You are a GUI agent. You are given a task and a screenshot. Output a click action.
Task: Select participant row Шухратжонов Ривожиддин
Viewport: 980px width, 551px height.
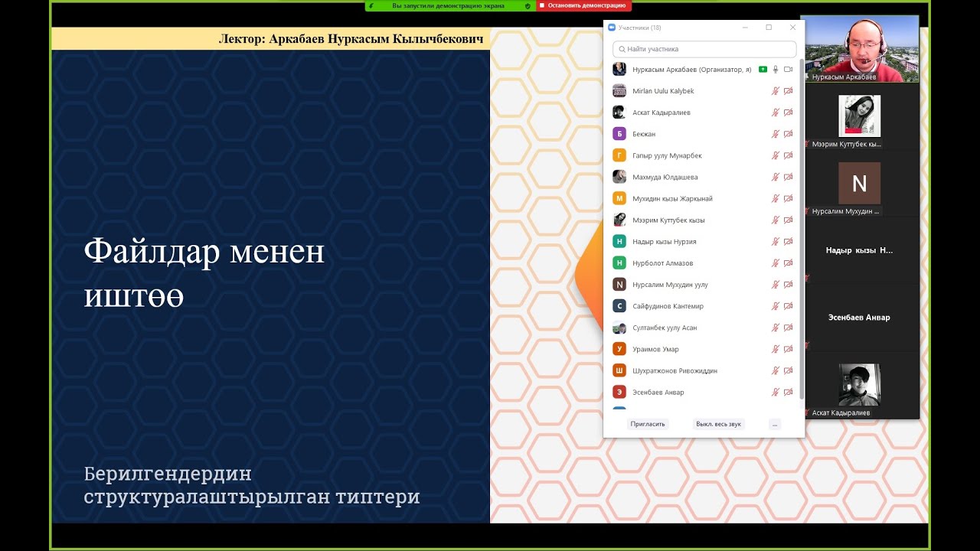click(704, 370)
